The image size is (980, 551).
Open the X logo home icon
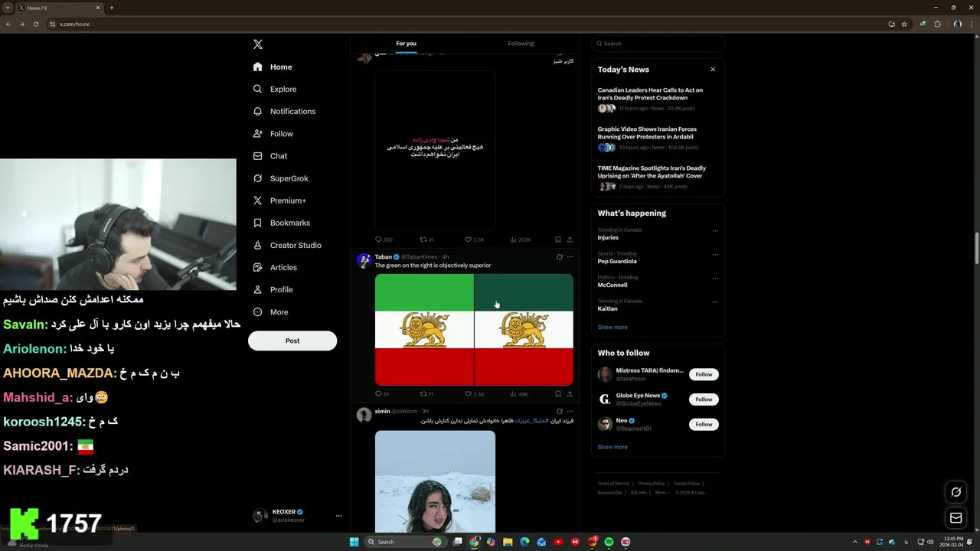(x=258, y=44)
